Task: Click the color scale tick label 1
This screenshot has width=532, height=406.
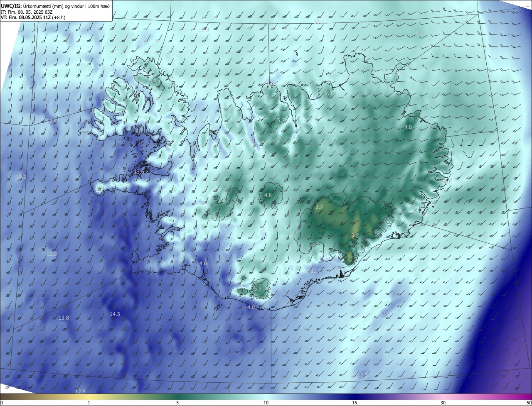Action: coord(89,403)
